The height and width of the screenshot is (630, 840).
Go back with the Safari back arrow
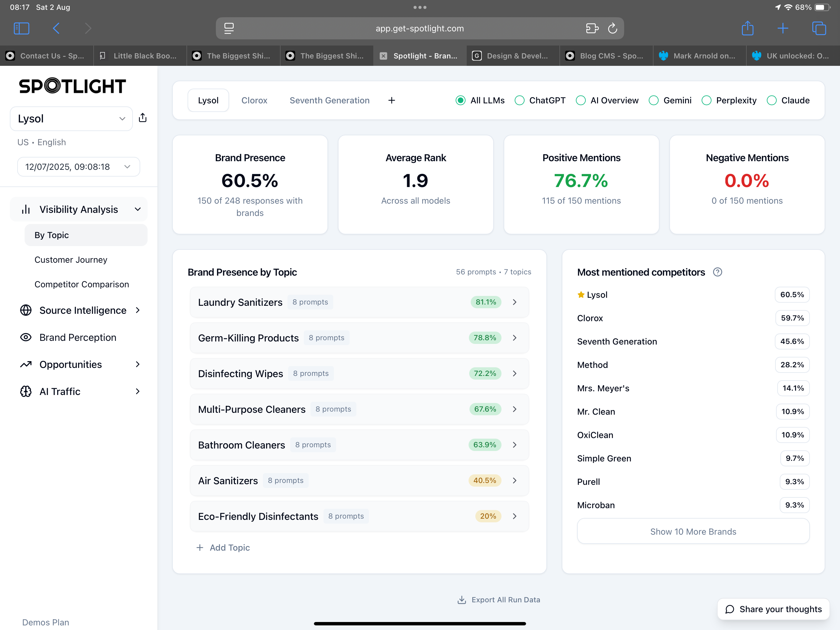[56, 28]
